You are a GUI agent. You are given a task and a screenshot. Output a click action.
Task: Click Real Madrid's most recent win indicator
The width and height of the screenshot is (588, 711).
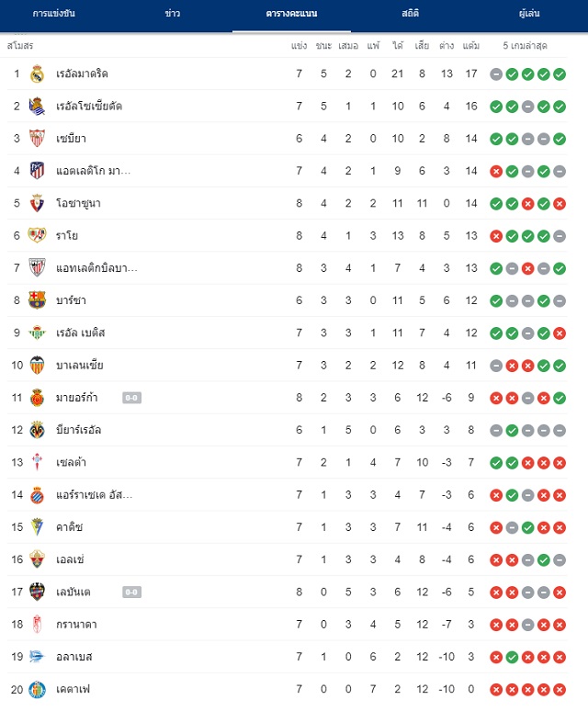[x=560, y=74]
